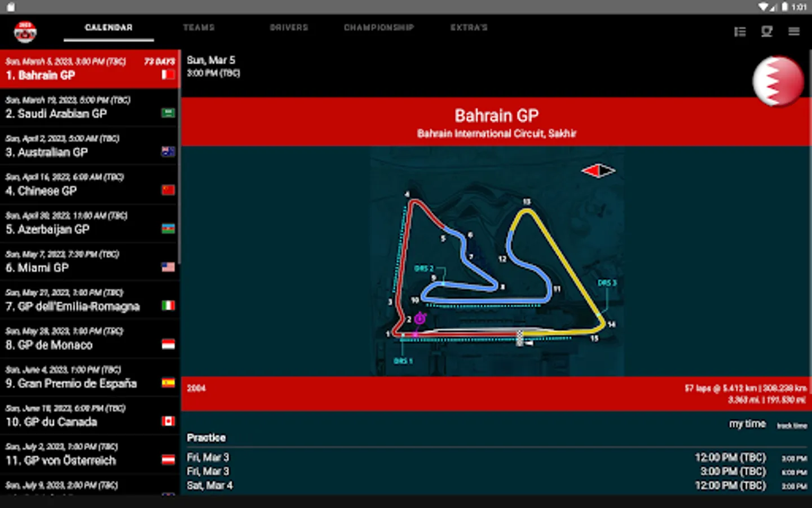
Task: Tap the DRS 1 label on the map
Action: pyautogui.click(x=403, y=361)
